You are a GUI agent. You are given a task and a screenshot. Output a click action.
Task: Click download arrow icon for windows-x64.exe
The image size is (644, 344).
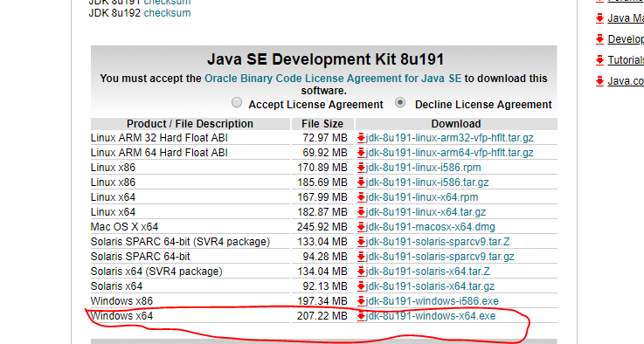click(x=361, y=316)
